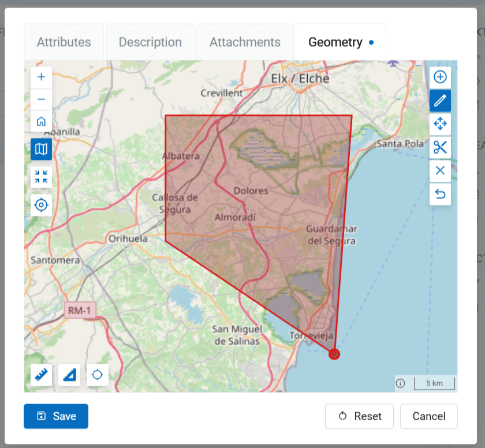Activate the measure distance ruler tool
Viewport: 485px width, 448px height.
[x=41, y=375]
